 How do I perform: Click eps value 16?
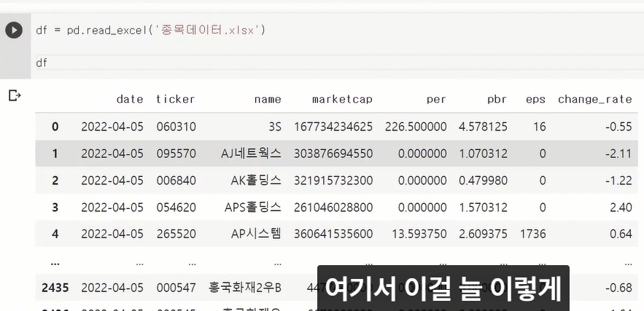click(x=540, y=127)
